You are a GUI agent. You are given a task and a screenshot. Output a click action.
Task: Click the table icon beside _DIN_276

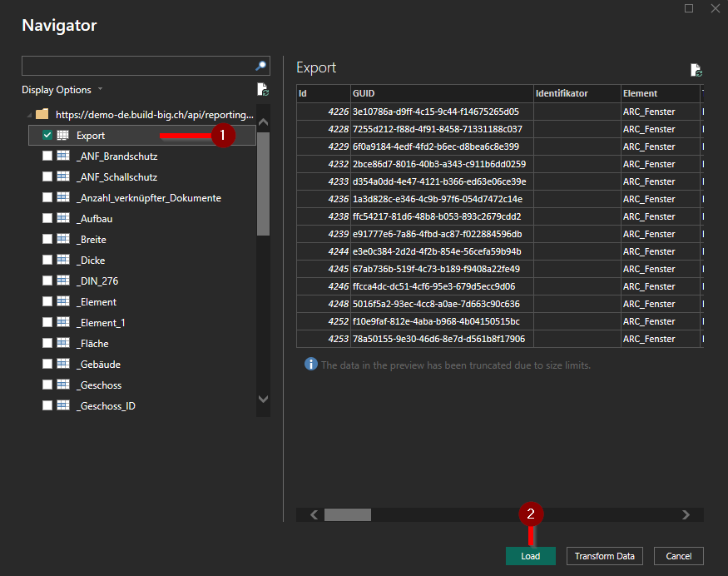click(x=63, y=281)
